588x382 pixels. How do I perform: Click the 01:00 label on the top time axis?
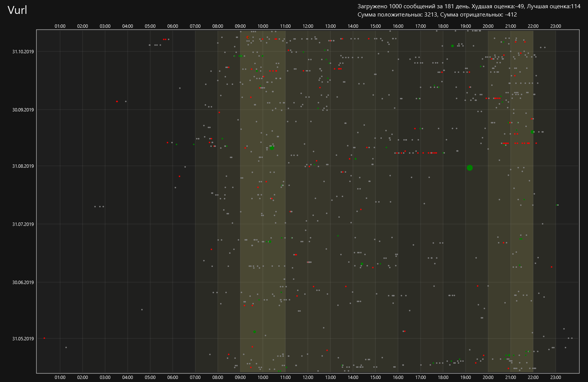point(60,26)
